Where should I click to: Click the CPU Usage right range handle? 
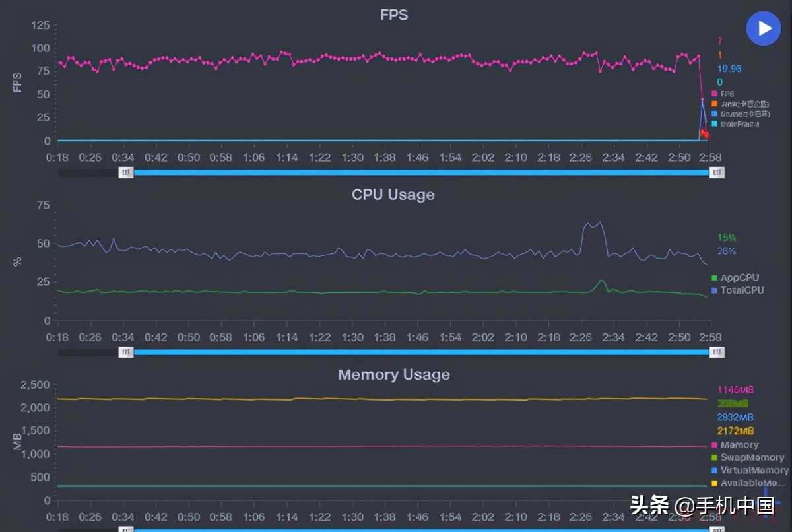(x=717, y=352)
